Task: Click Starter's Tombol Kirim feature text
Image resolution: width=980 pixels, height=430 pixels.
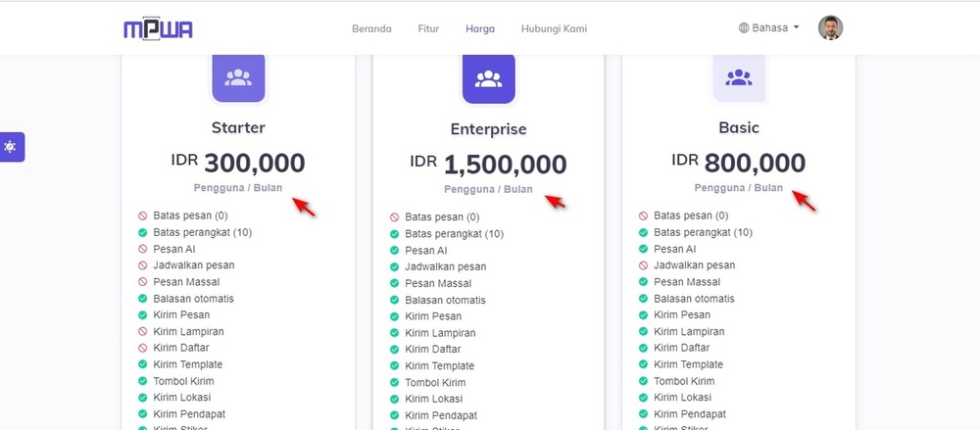Action: (184, 381)
